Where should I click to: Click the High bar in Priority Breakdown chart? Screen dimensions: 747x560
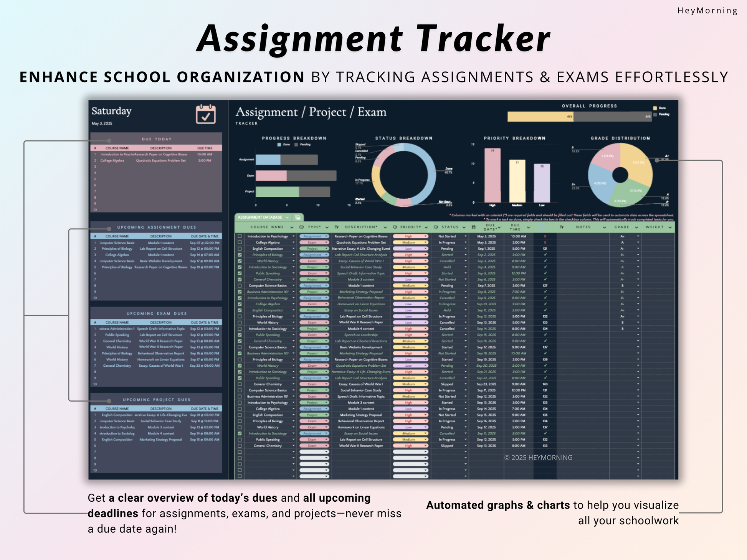click(492, 175)
